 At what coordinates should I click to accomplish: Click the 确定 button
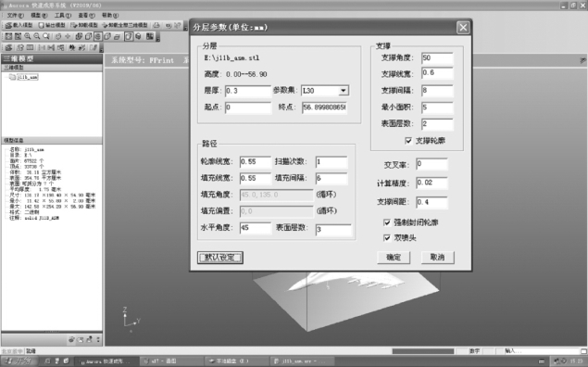(x=394, y=257)
